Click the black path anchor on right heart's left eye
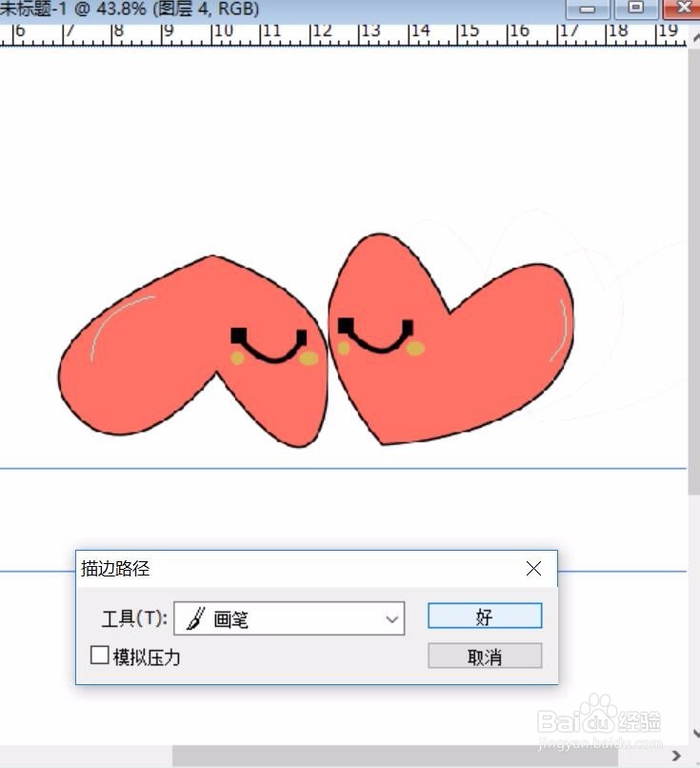The image size is (700, 768). pos(346,326)
